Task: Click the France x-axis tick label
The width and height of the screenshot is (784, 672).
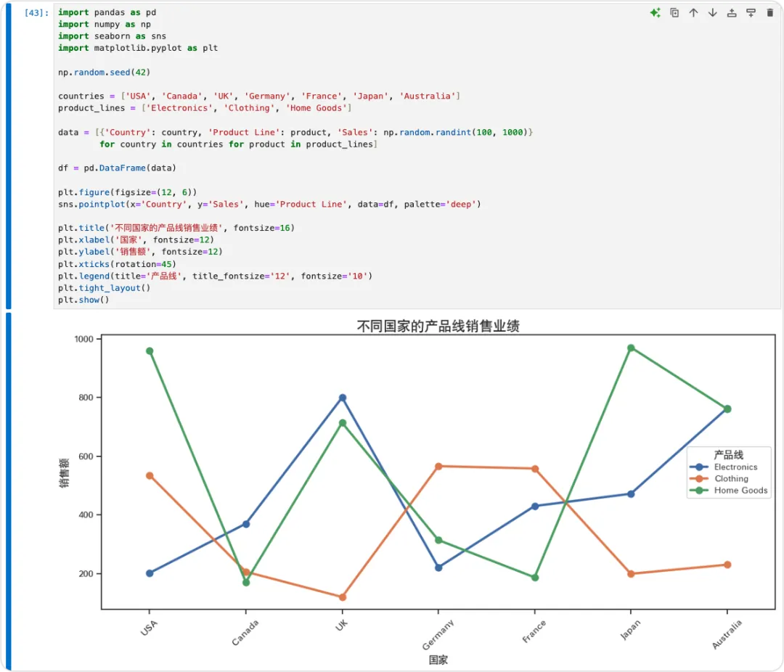Action: (x=534, y=631)
